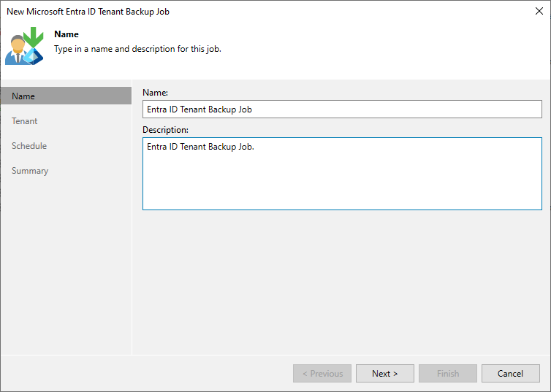The height and width of the screenshot is (392, 551).
Task: Jump to the Summary wizard step
Action: [x=30, y=171]
